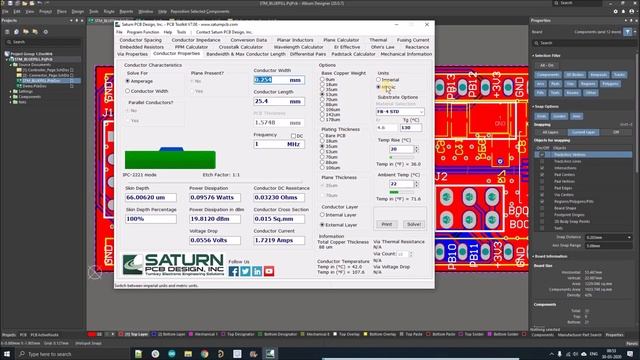Image resolution: width=640 pixels, height=360 pixels.
Task: Open Windows Start menu
Action: point(7,354)
